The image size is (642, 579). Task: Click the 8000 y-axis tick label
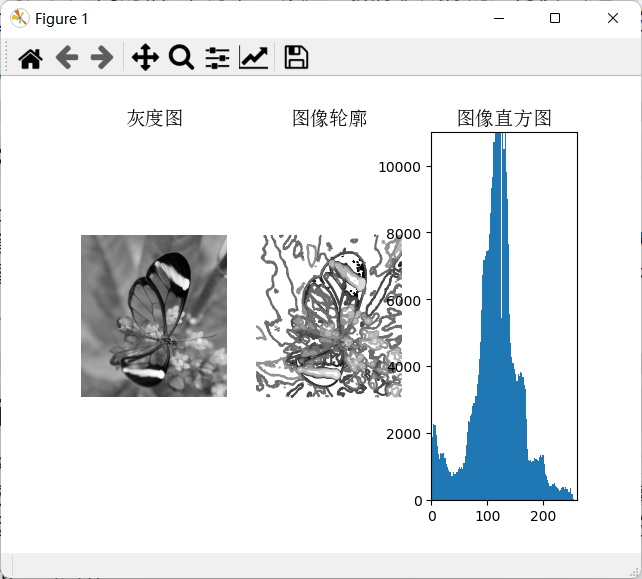point(403,234)
